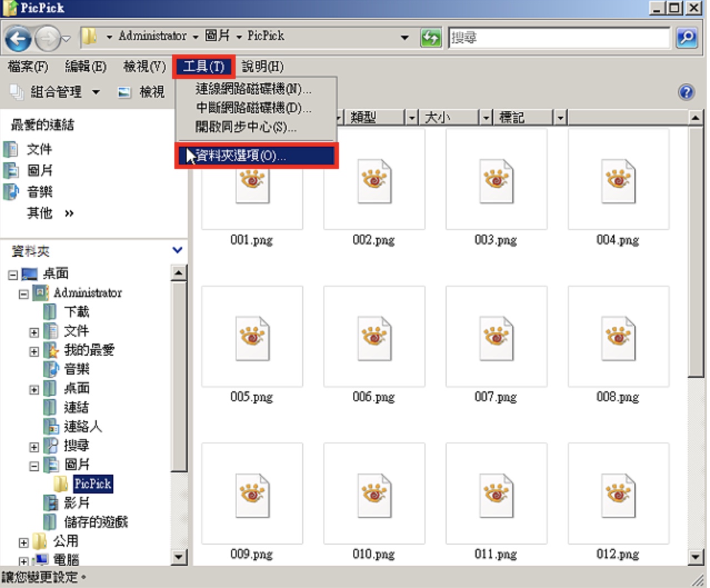Expand the 公用 tree node

(23, 542)
